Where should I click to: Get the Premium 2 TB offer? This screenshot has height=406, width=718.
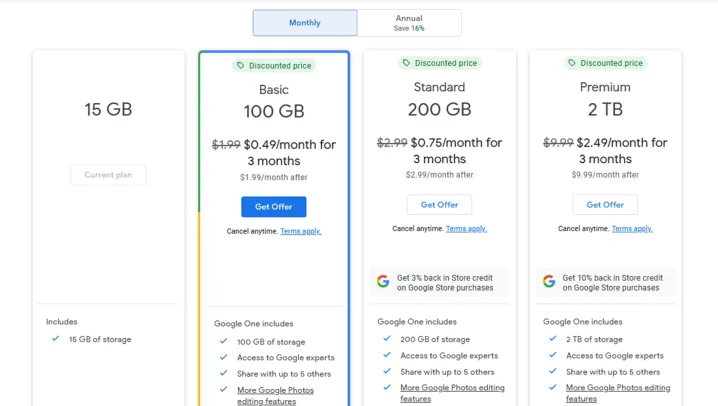click(x=605, y=205)
